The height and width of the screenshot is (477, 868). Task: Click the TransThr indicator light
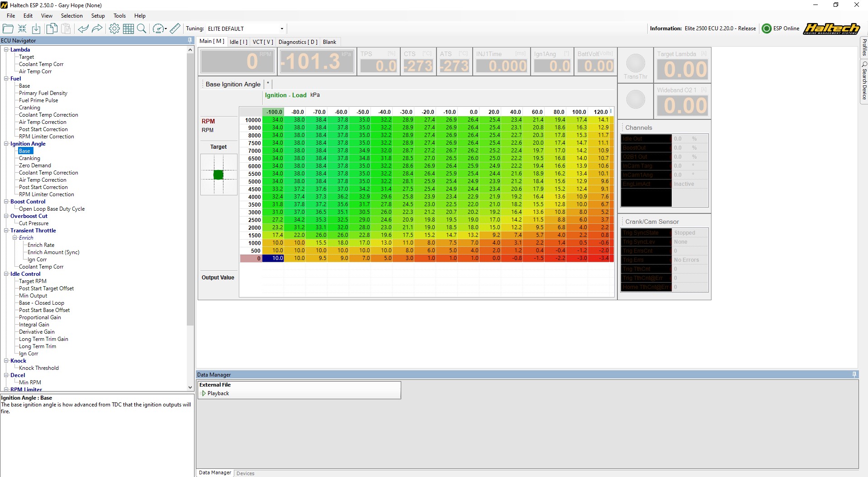pyautogui.click(x=636, y=63)
